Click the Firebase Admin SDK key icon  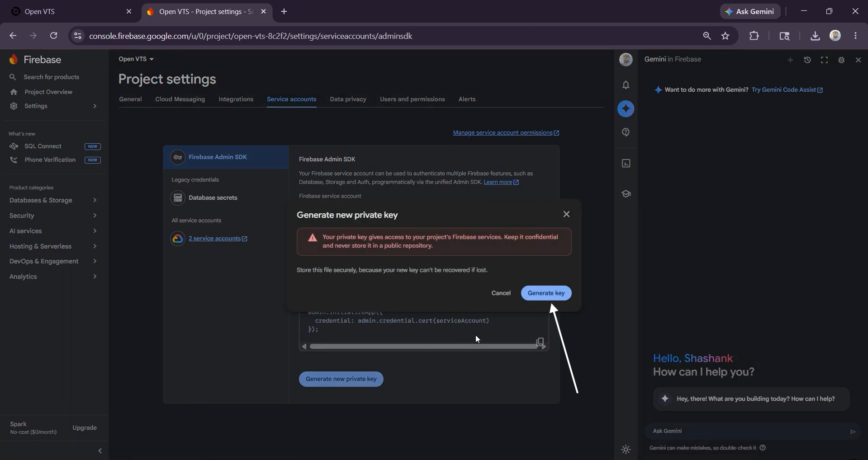pyautogui.click(x=178, y=157)
